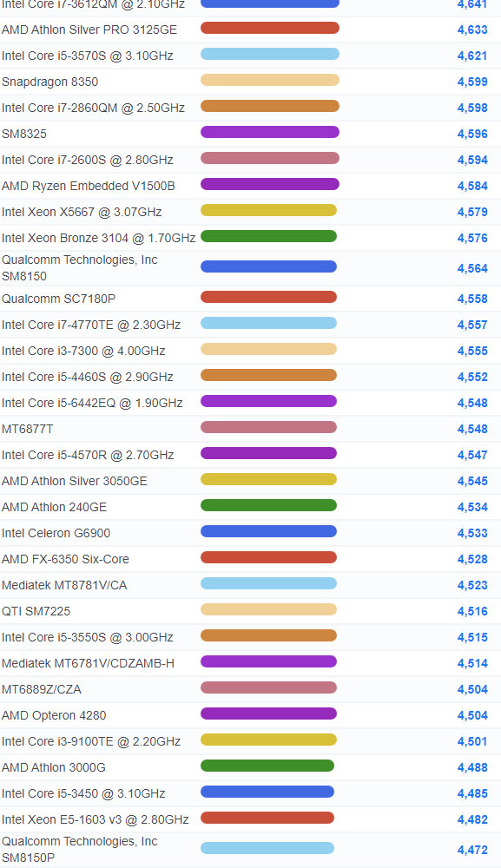
Task: Click the 4,533 score value
Action: [x=472, y=533]
